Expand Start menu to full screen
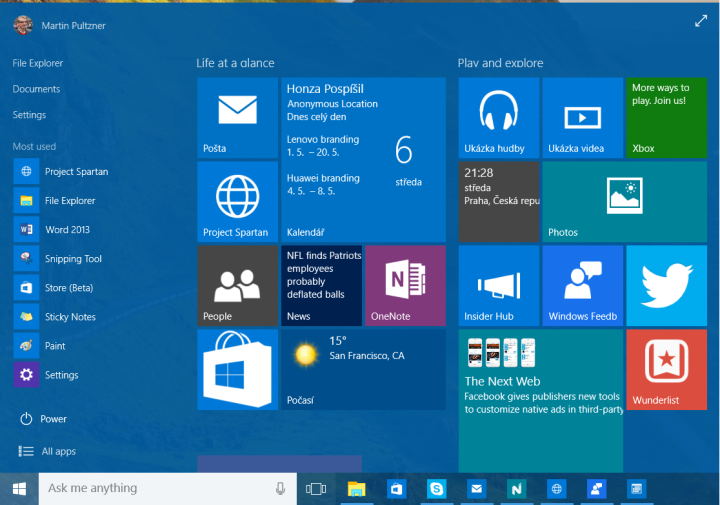This screenshot has height=505, width=720. pyautogui.click(x=701, y=21)
